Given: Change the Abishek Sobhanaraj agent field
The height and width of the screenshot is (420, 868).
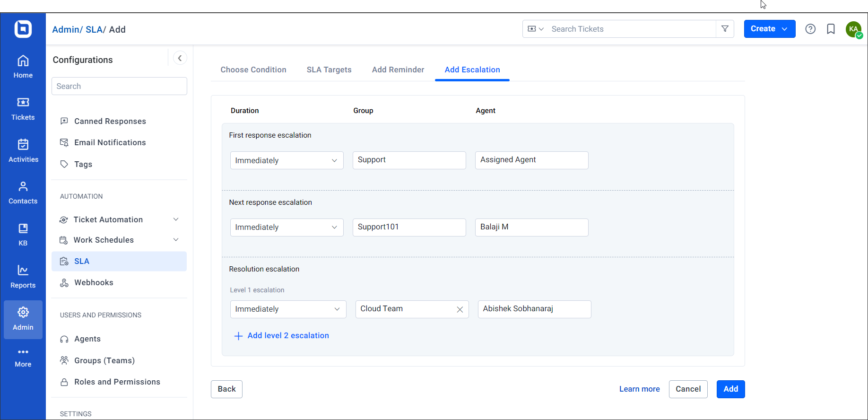Looking at the screenshot, I should [535, 309].
